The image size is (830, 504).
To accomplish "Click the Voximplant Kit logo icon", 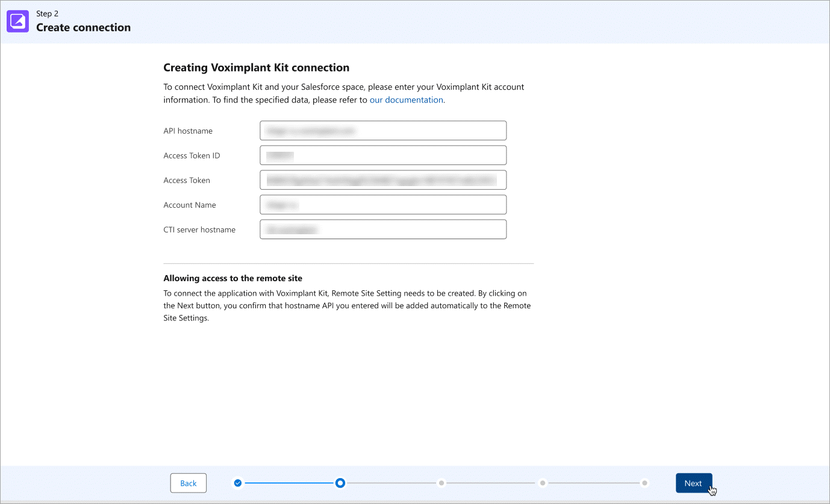I will [x=17, y=21].
